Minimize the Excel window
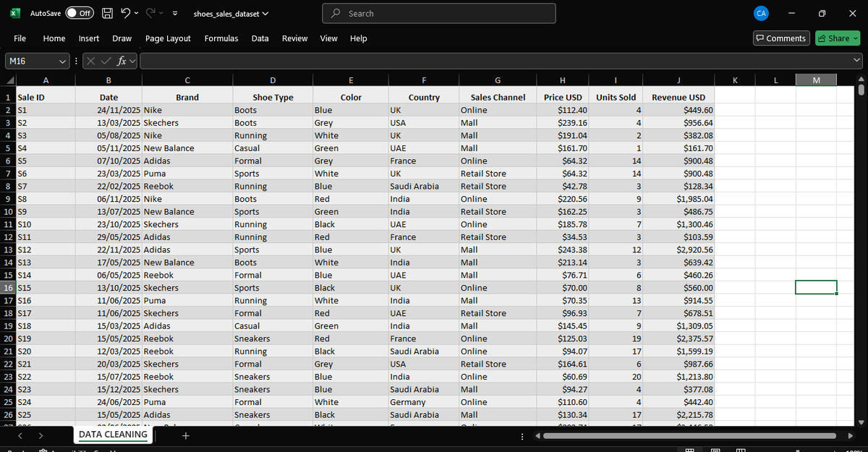 tap(792, 13)
